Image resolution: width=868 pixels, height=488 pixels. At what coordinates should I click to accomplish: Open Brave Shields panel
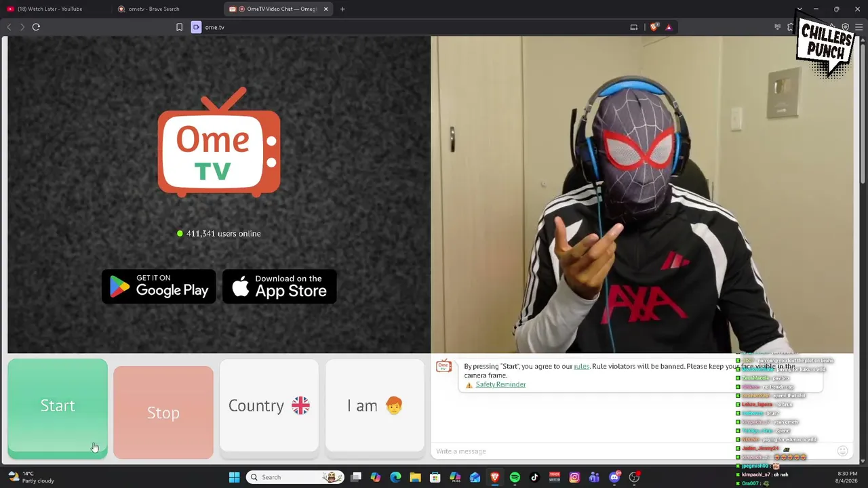(654, 27)
